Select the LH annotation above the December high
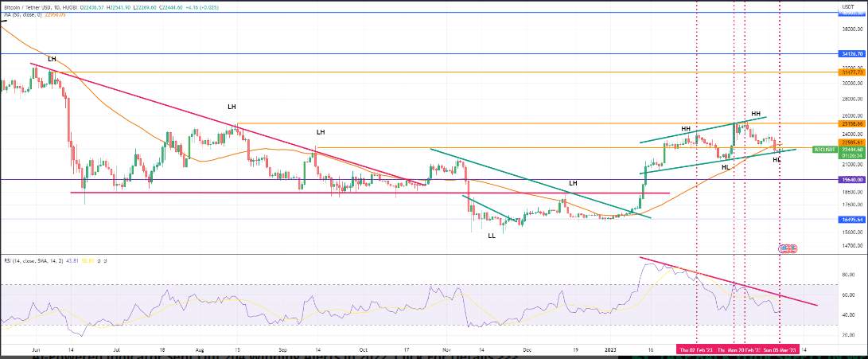This screenshot has width=868, height=359. coord(574,183)
